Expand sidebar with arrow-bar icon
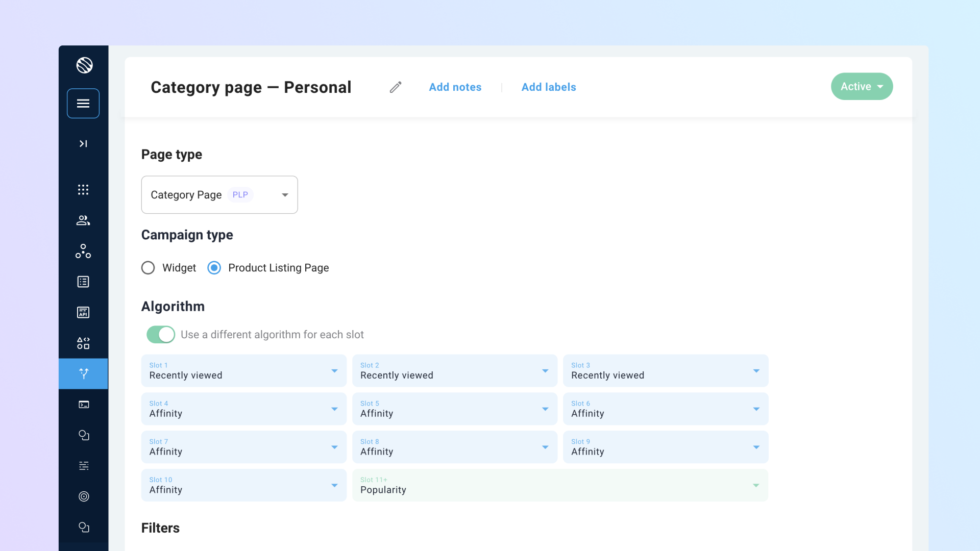Screen dimensions: 980x551 pos(83,144)
